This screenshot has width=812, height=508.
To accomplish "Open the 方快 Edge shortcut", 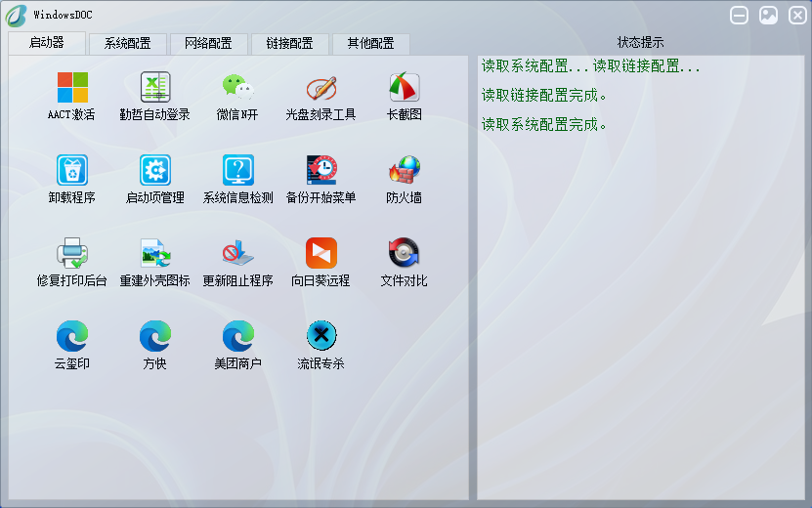I will 155,336.
